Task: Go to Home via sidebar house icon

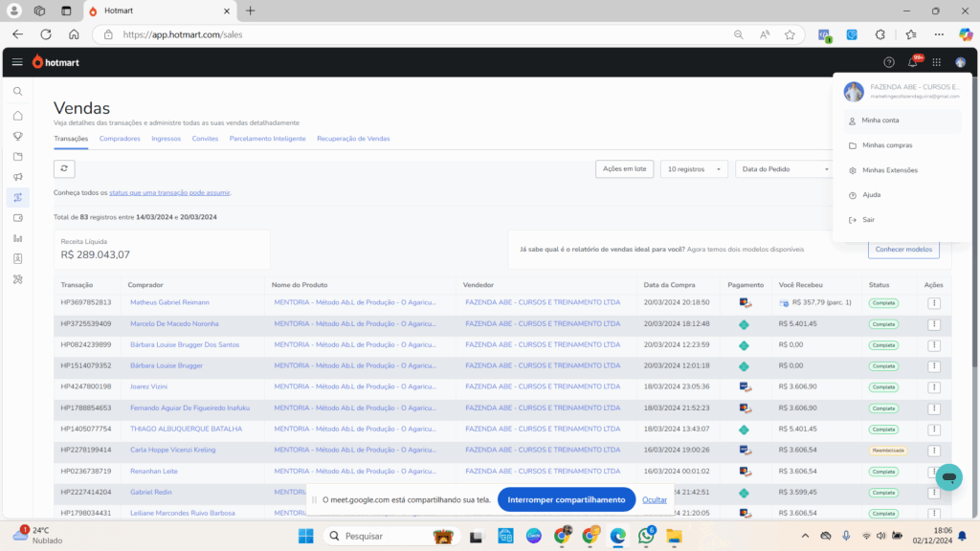Action: coord(18,116)
